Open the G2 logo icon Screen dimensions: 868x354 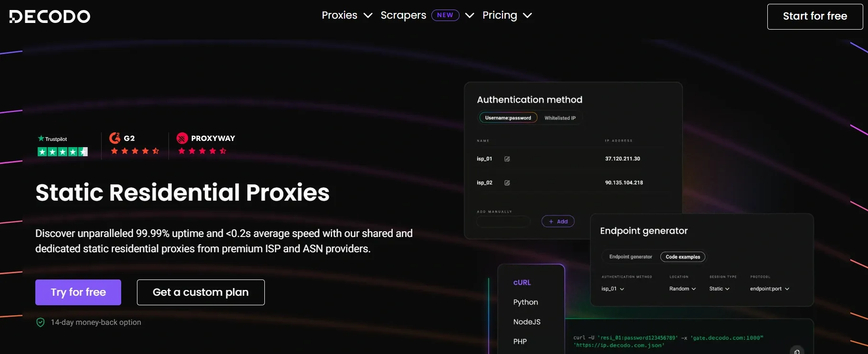115,138
